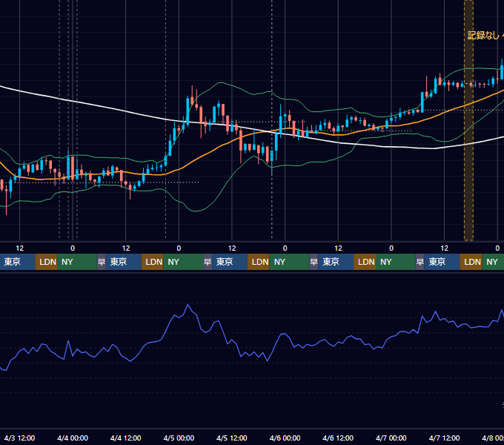Click the 4/3 東京 session block
This screenshot has width=504, height=445.
point(17,262)
